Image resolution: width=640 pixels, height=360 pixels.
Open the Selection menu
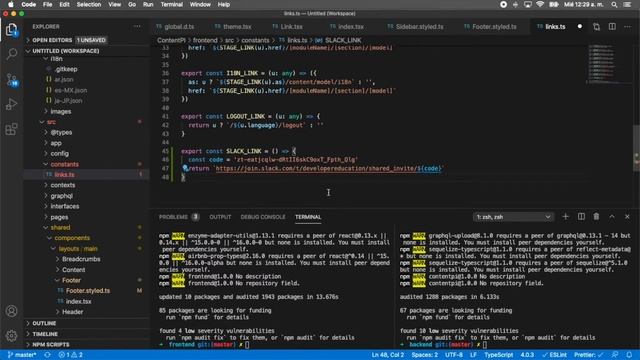[x=89, y=4]
